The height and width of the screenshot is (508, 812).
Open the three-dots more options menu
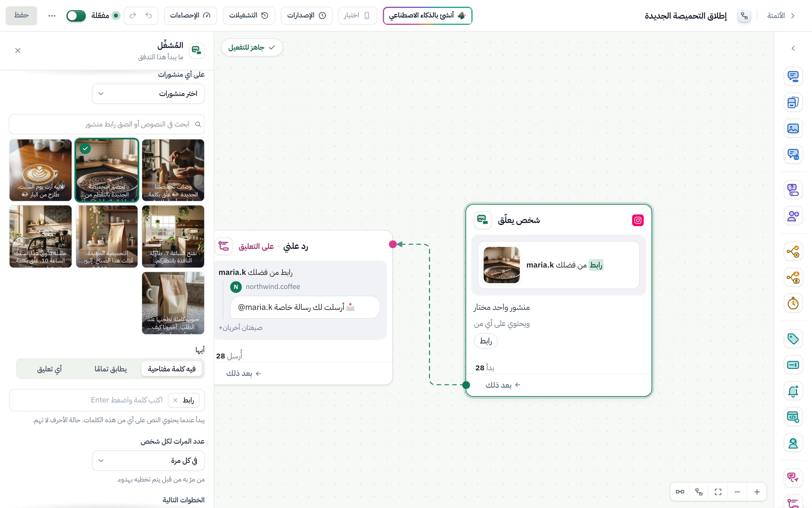point(52,16)
